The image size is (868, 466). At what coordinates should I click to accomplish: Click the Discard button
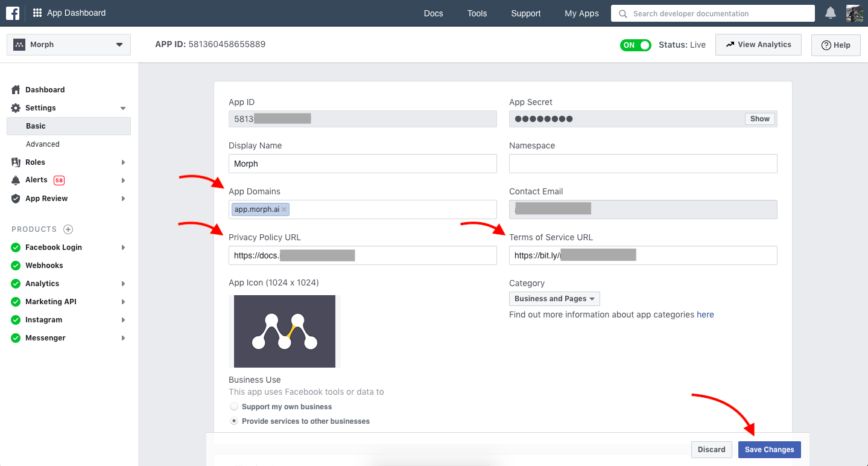[x=712, y=450]
